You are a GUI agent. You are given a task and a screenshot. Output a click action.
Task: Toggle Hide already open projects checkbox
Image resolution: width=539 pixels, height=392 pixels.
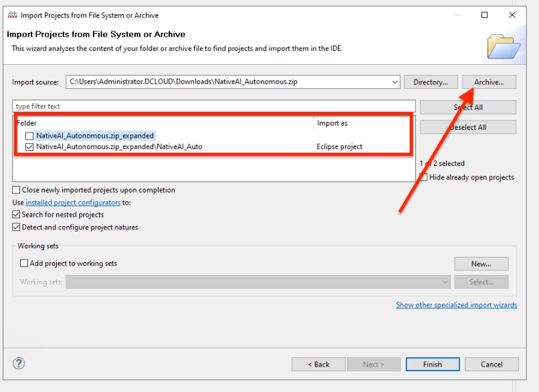click(424, 177)
